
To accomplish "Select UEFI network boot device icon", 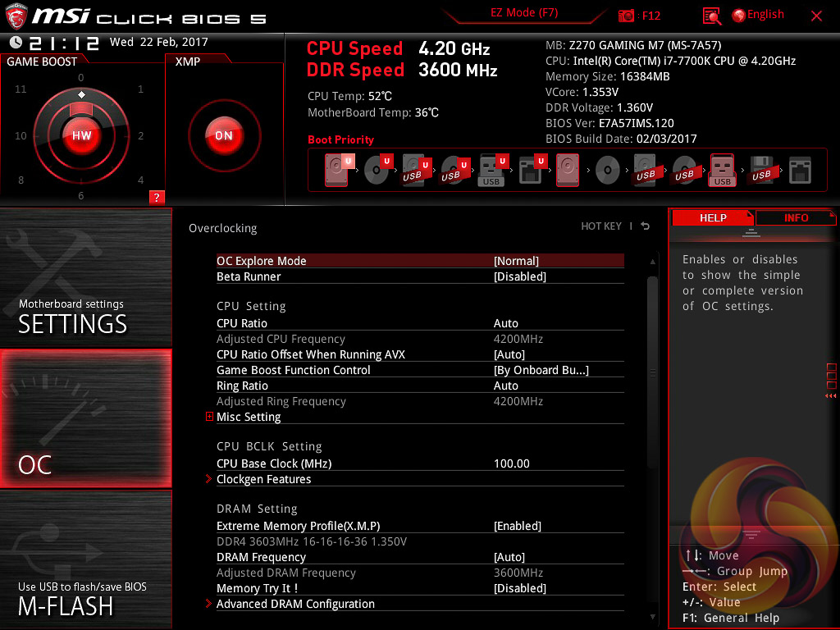I will [x=532, y=170].
